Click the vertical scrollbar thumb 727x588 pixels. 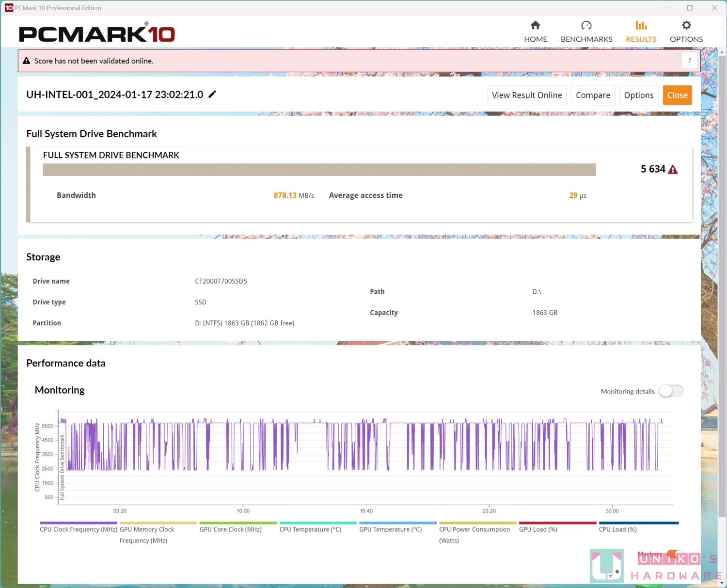722,286
